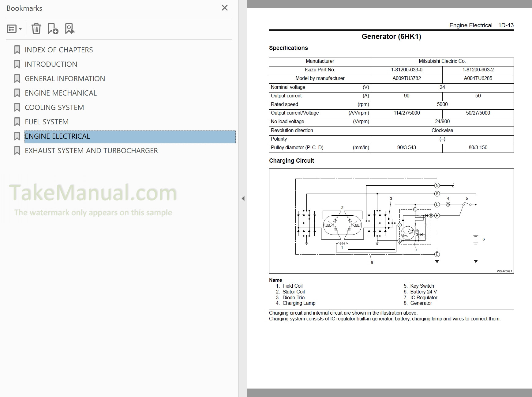Click the bookmark icon beside EXHAUST SYSTEM AND TURBOCHARGER
The image size is (532, 397).
[17, 150]
